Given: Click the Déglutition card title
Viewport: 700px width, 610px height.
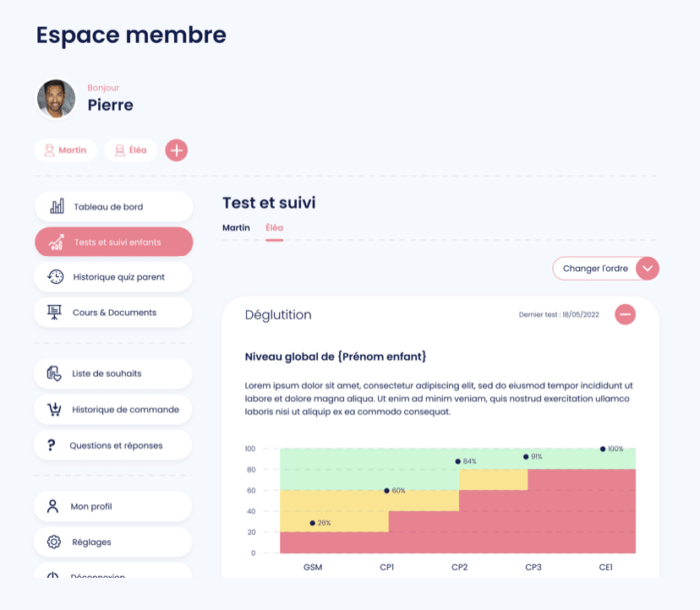Looking at the screenshot, I should coord(278,314).
